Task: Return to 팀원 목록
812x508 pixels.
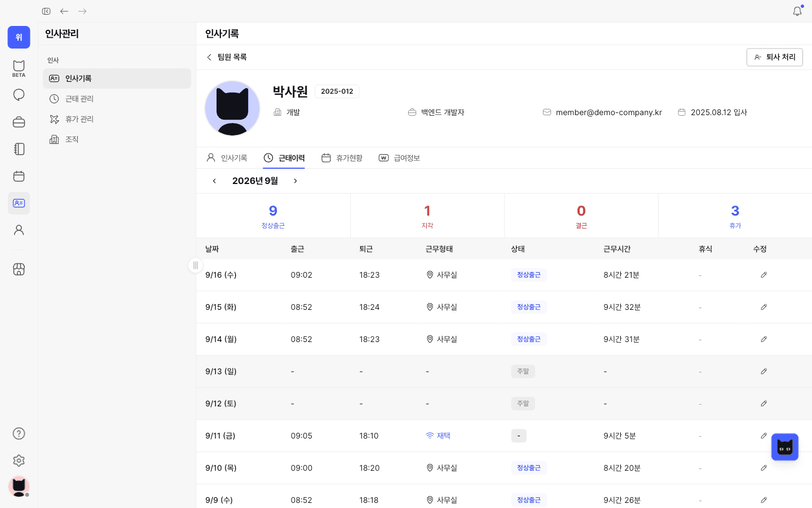Action: pos(226,57)
